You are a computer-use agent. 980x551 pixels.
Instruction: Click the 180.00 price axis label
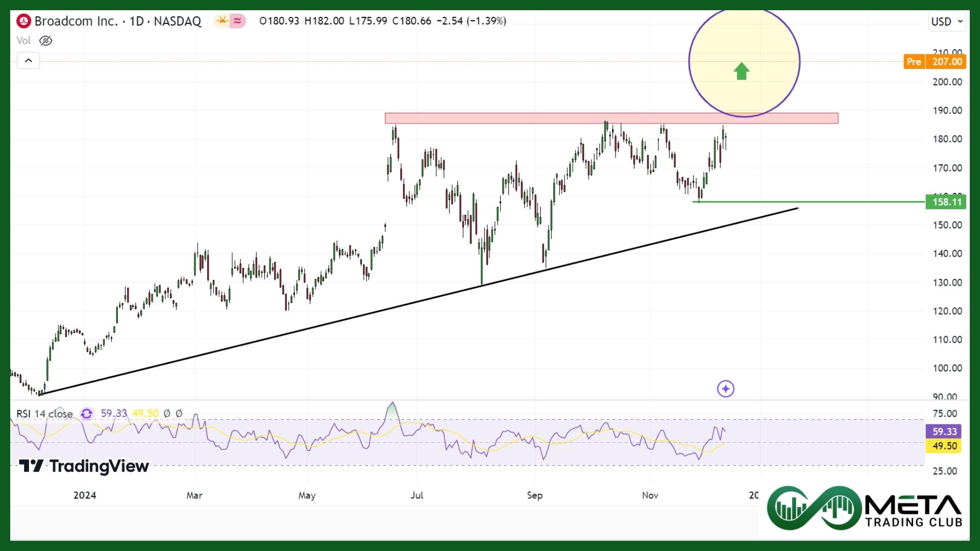pos(947,139)
